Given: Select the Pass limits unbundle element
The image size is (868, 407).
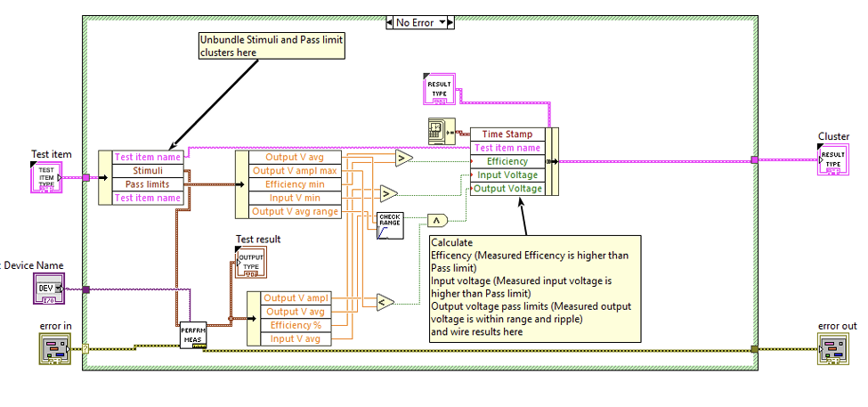Looking at the screenshot, I should tap(147, 184).
